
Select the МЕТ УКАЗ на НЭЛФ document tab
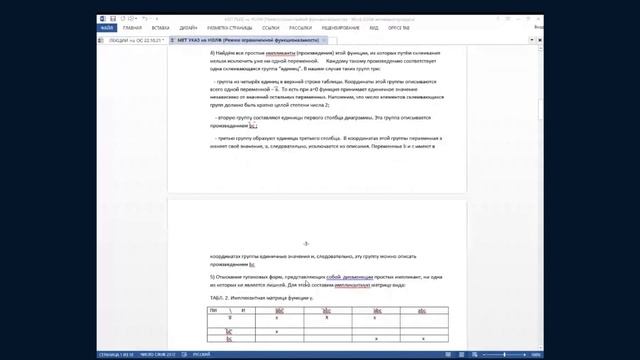pos(248,40)
